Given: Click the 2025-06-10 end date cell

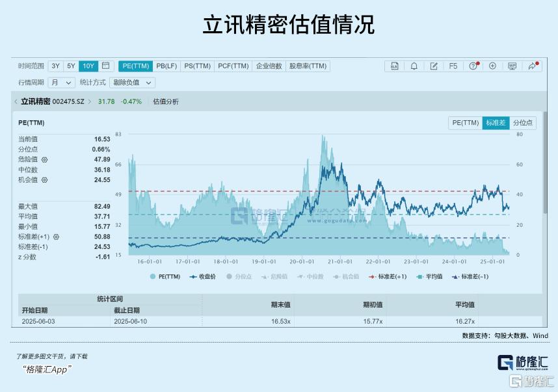Looking at the screenshot, I should [x=130, y=322].
